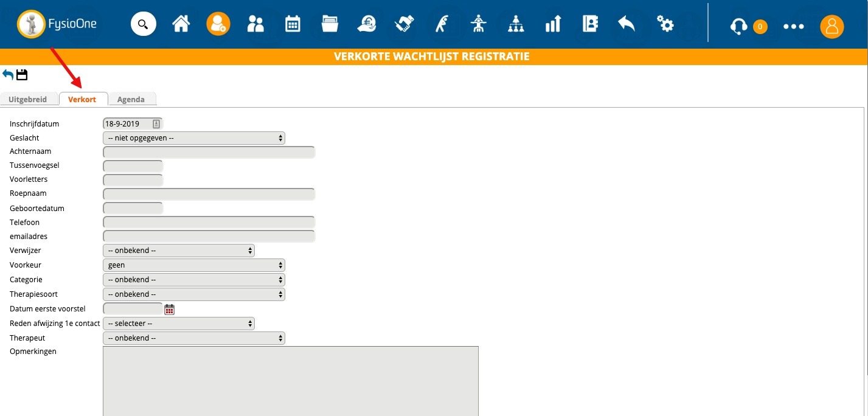Viewport: 868px width, 416px height.
Task: Open the Reden afwijzing 1e contact dropdown
Action: pos(179,324)
